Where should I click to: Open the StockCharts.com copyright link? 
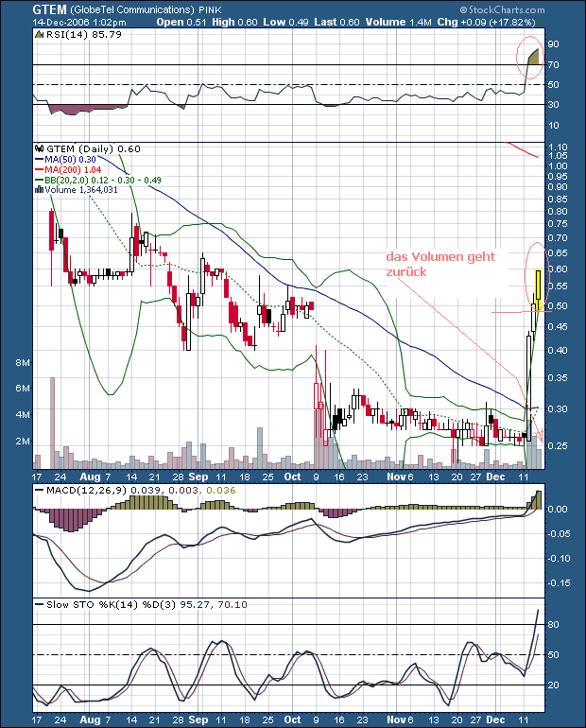pyautogui.click(x=503, y=9)
